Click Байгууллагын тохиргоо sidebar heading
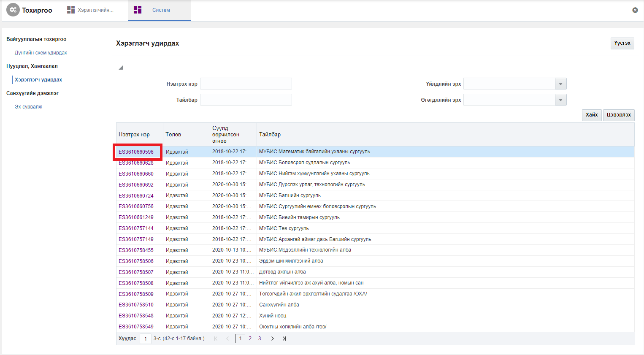Image resolution: width=644 pixels, height=355 pixels. tap(36, 39)
